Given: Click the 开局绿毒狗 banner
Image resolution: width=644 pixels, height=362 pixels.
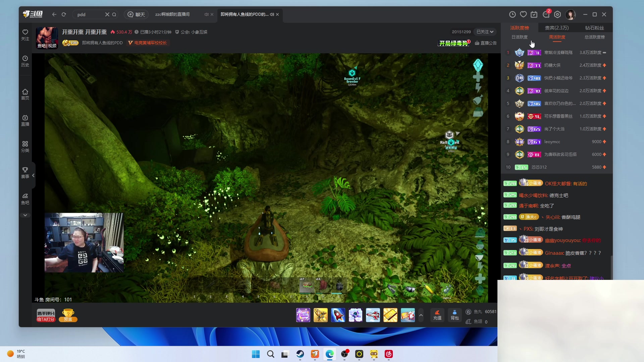Looking at the screenshot, I should [x=454, y=43].
